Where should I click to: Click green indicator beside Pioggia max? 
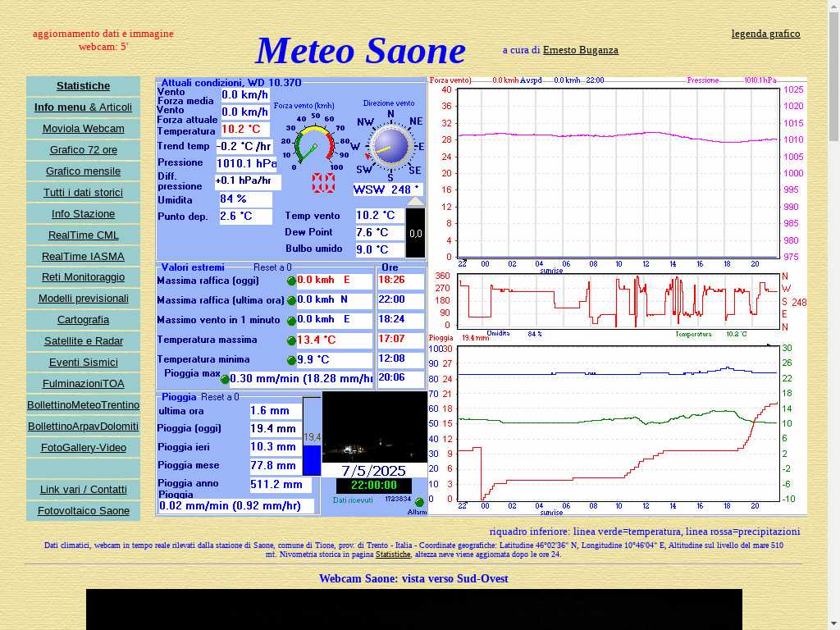[225, 379]
